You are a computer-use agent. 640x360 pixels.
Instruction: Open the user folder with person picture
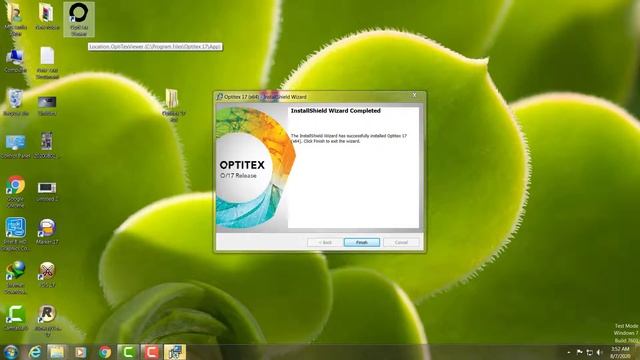click(x=15, y=19)
